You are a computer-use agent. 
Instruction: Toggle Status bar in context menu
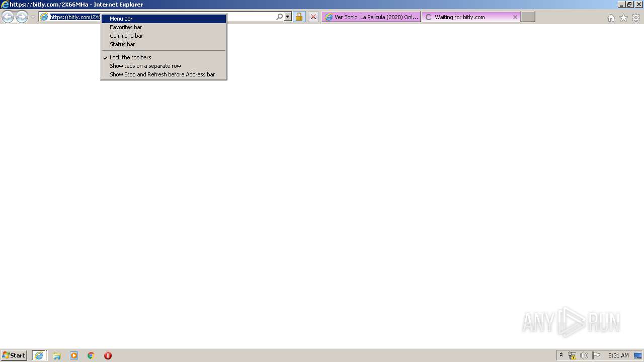(164, 44)
